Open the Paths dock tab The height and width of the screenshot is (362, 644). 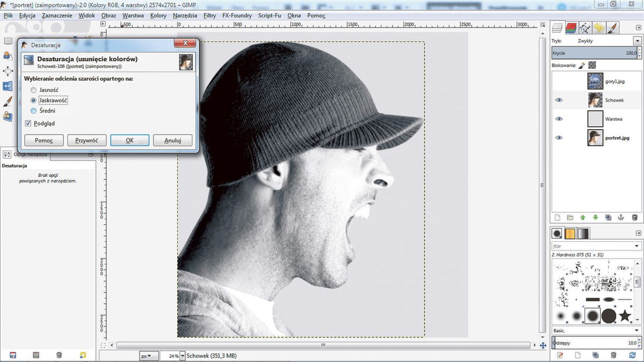(585, 28)
